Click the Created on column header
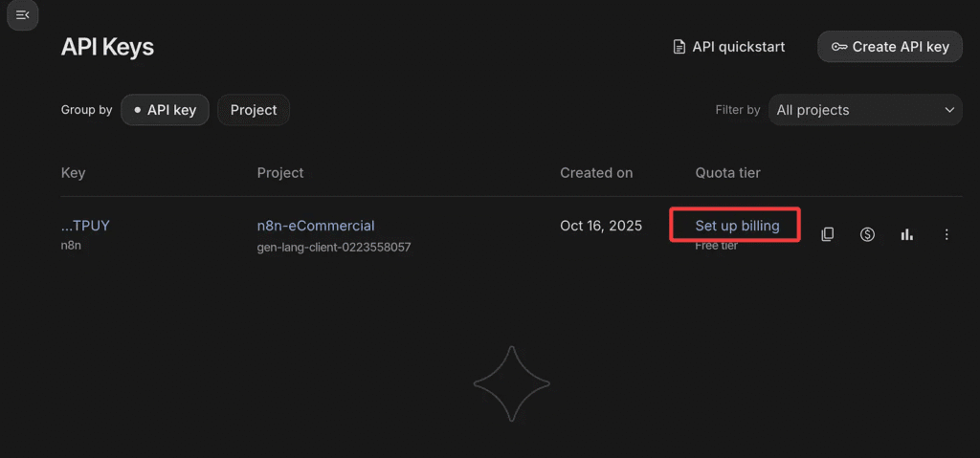The width and height of the screenshot is (980, 458). click(x=596, y=173)
